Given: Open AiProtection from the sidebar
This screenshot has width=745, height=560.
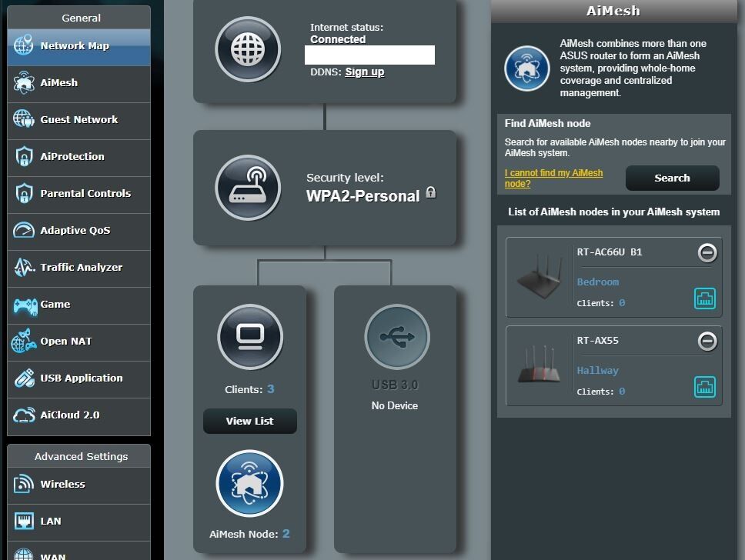Looking at the screenshot, I should [79, 158].
